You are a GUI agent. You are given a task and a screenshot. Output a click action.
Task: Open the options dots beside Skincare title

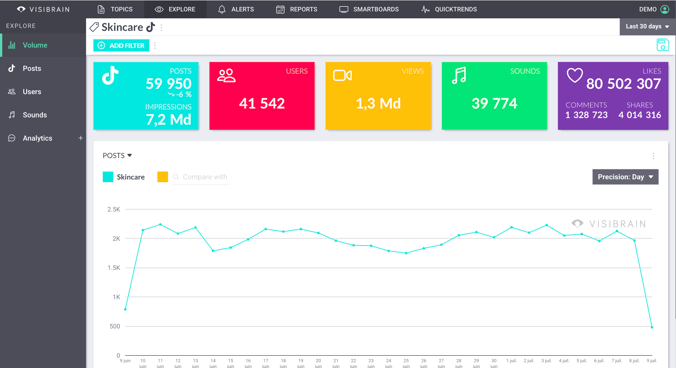[162, 28]
